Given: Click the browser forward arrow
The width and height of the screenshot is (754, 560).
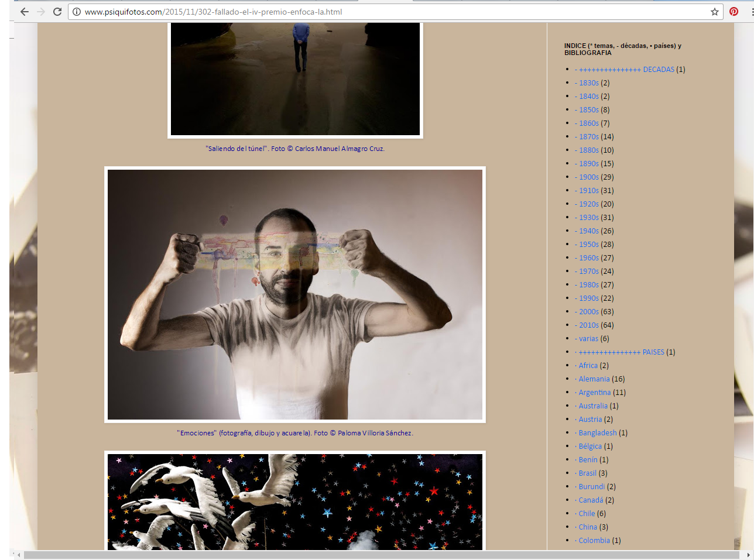Looking at the screenshot, I should [41, 12].
